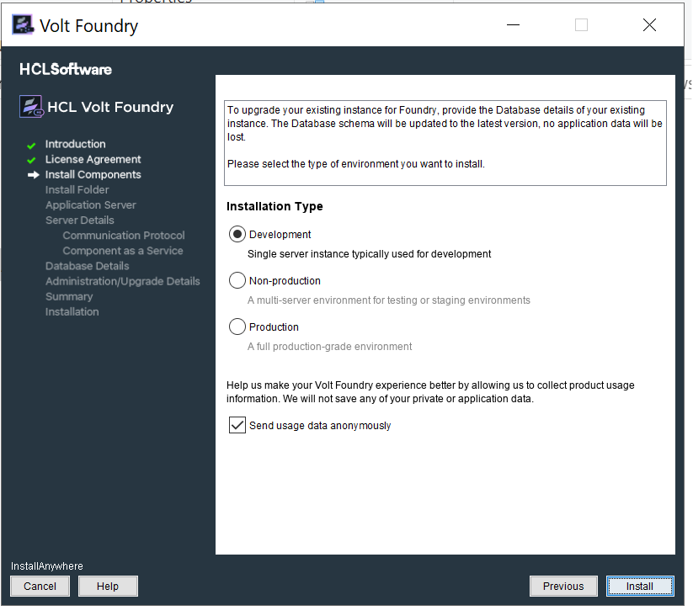
Task: Click the green checkmark beside License Agreement
Action: click(32, 160)
